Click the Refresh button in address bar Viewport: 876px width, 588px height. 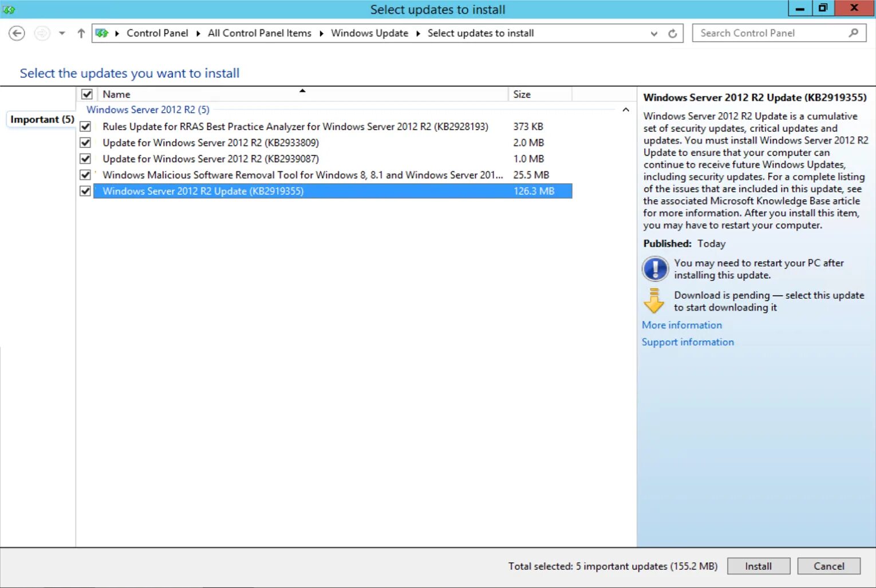pos(673,33)
